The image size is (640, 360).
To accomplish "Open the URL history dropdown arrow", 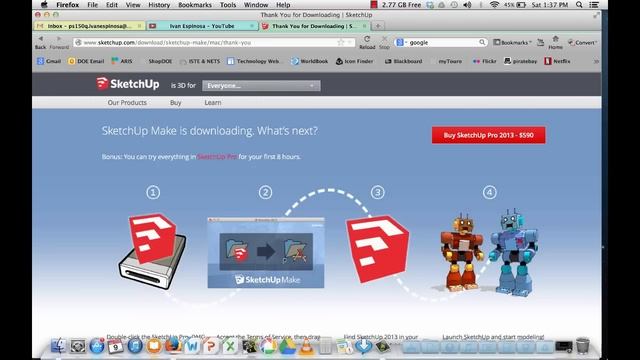I will tap(349, 42).
